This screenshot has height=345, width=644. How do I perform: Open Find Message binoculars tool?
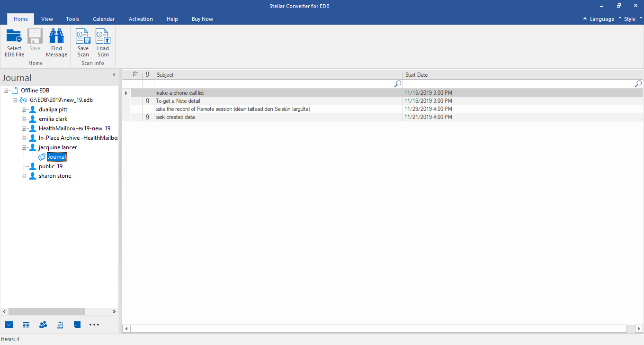[56, 36]
